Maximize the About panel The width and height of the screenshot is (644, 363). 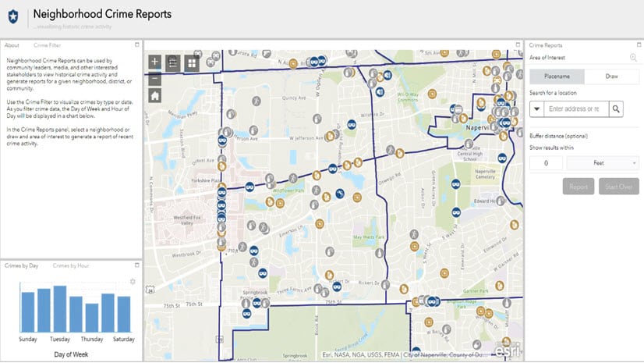point(137,44)
